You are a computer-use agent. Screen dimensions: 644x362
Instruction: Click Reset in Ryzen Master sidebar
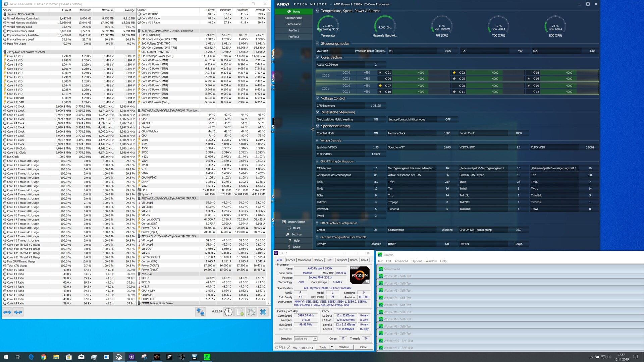tap(294, 228)
